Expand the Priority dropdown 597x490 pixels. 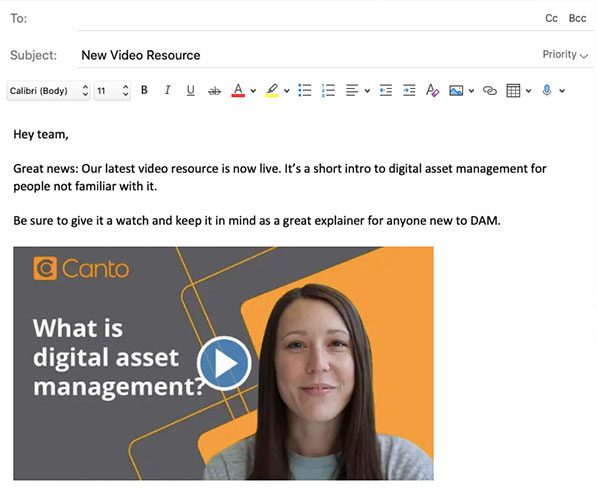(565, 55)
